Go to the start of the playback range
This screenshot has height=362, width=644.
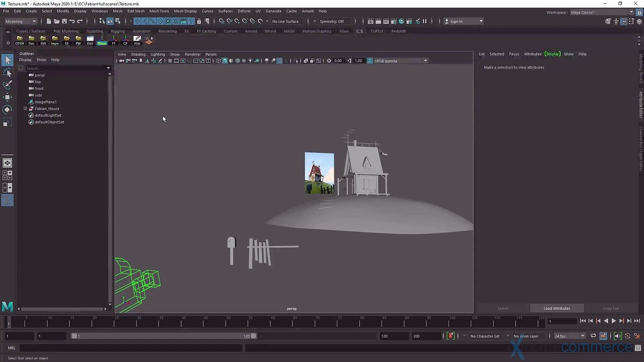point(583,321)
